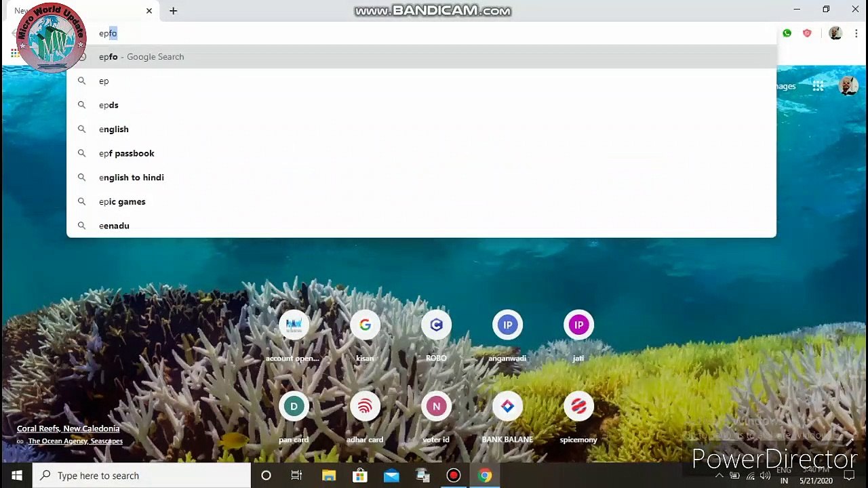Pick the 'epf passbook' suggestion
This screenshot has height=488, width=868.
(421, 153)
